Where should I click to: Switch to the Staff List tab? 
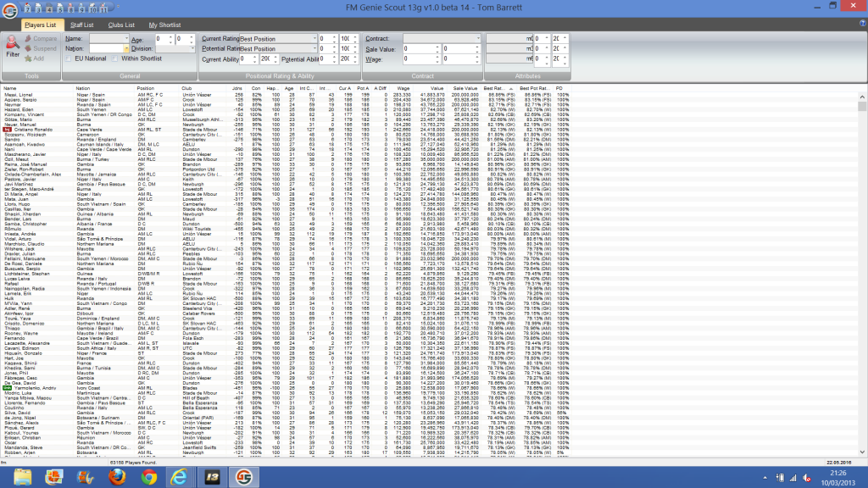[81, 25]
